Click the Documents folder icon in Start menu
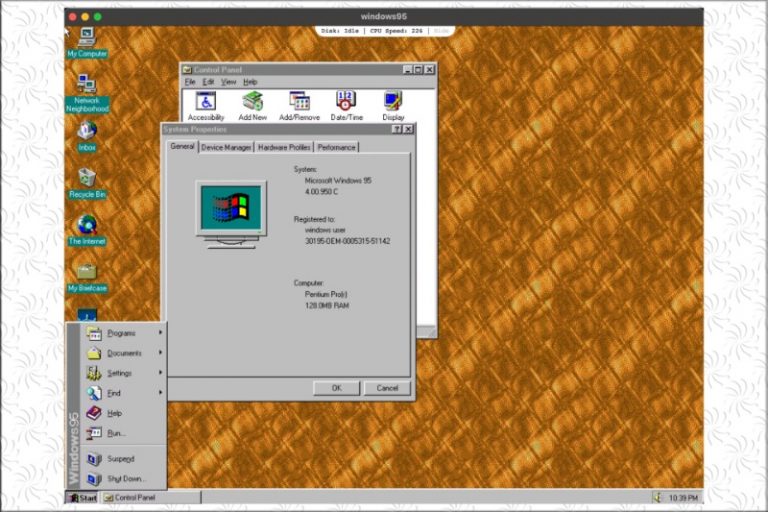This screenshot has width=768, height=512. 94,353
